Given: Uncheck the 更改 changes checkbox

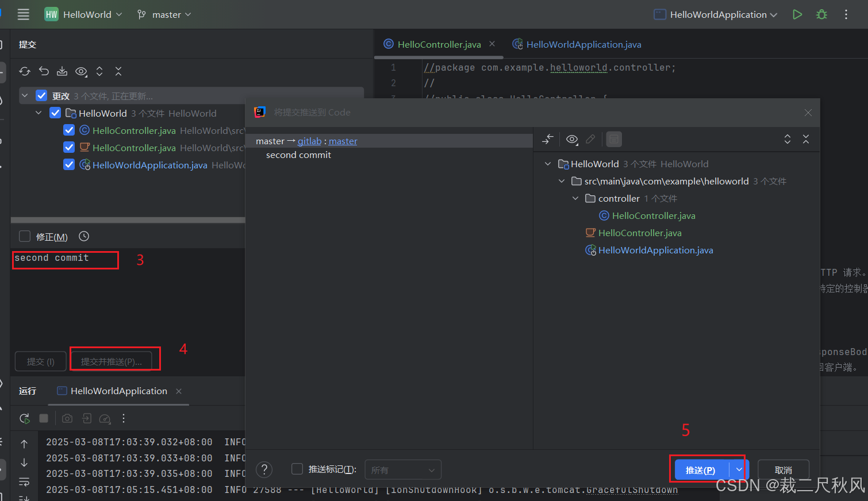Looking at the screenshot, I should click(41, 96).
